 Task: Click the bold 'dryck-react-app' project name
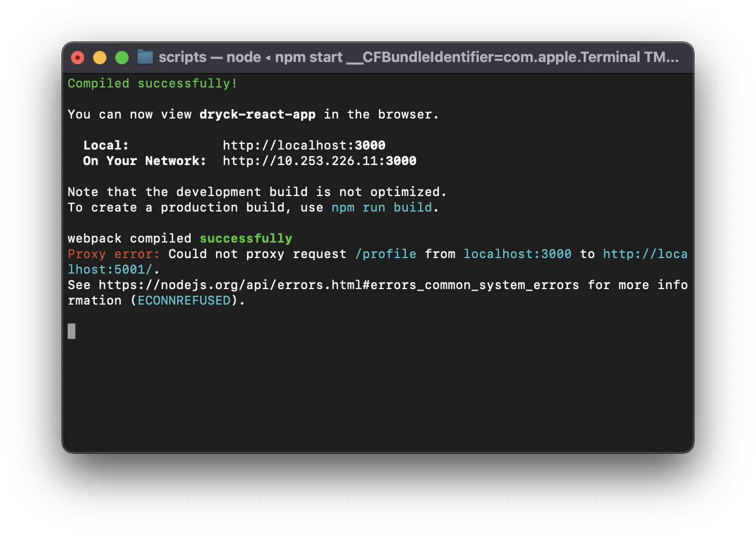point(257,115)
